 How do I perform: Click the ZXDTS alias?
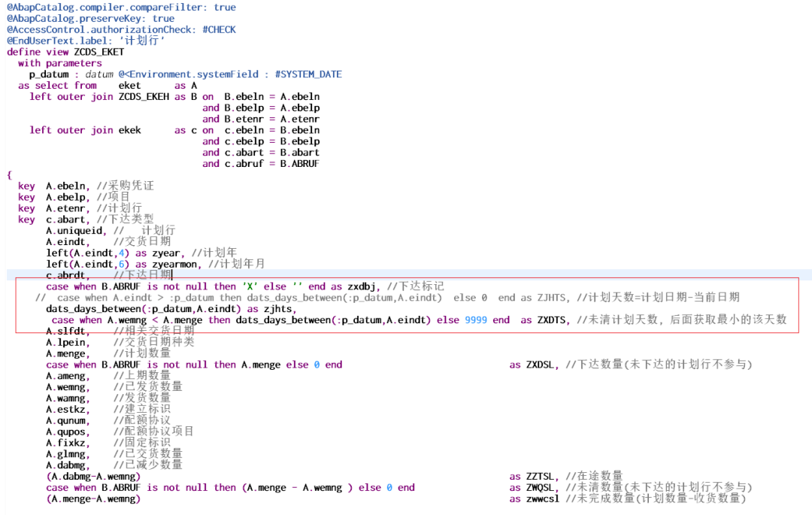tap(551, 320)
